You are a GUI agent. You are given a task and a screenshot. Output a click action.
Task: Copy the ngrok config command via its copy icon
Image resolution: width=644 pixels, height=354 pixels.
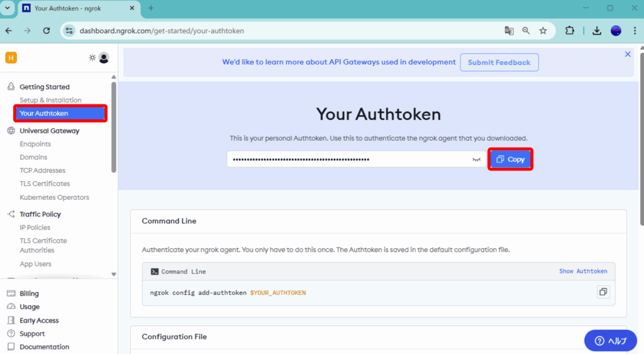coord(603,292)
